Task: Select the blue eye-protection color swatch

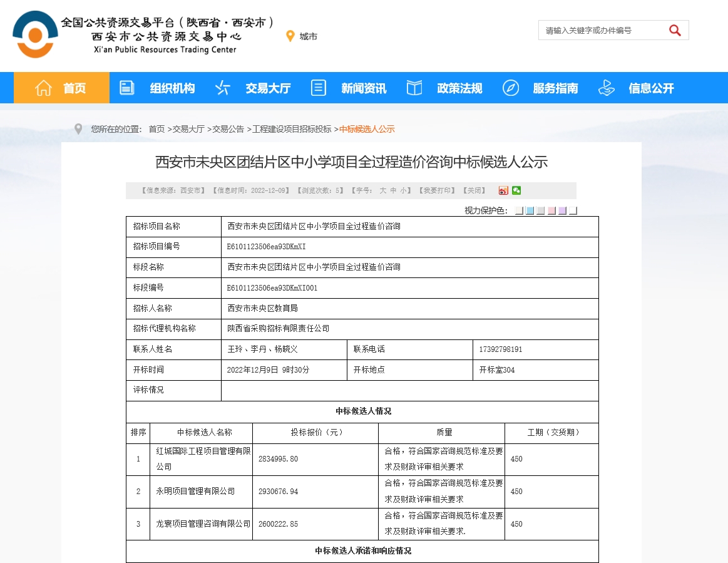Action: click(x=530, y=211)
